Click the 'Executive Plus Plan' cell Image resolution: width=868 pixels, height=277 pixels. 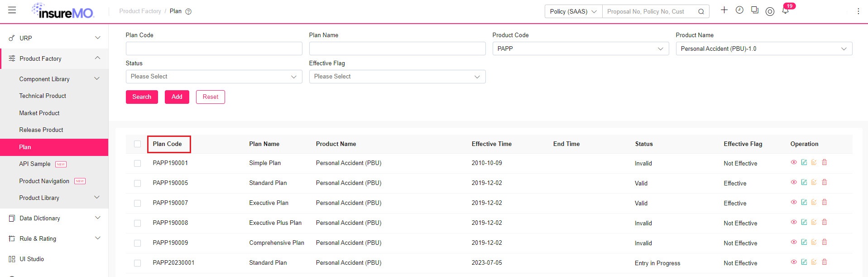(275, 223)
